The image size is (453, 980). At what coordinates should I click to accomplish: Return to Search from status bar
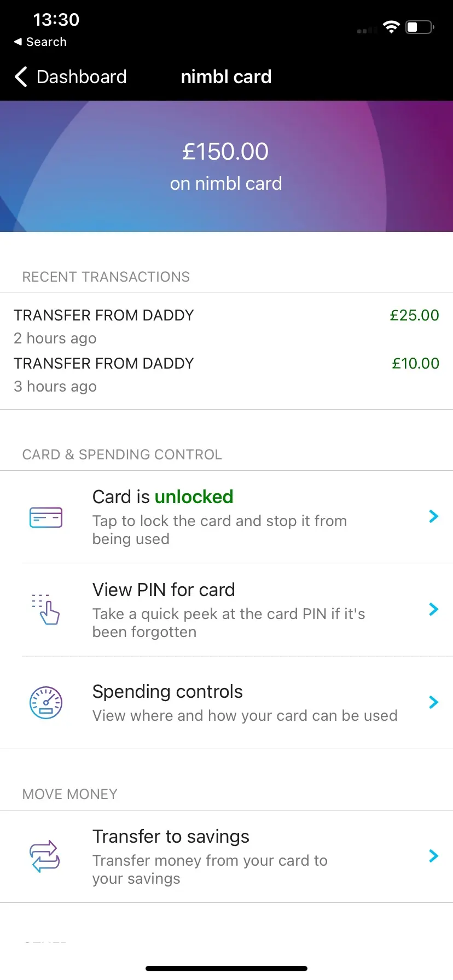click(x=46, y=42)
